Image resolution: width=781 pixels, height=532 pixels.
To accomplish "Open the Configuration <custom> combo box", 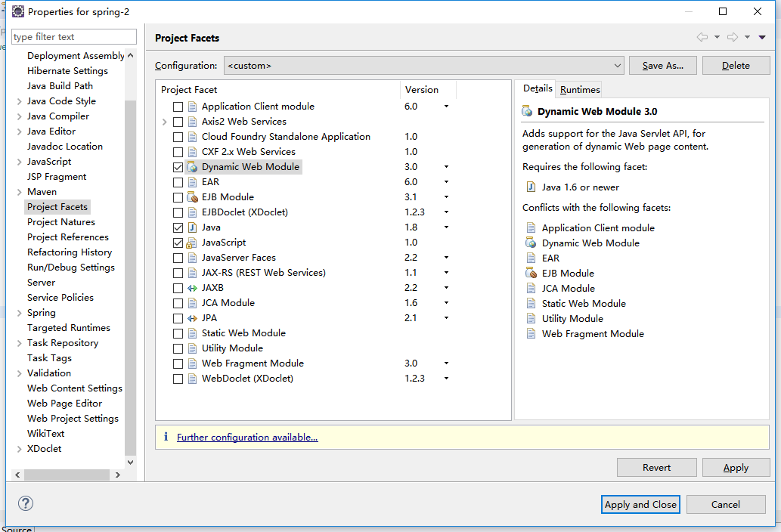I will [424, 66].
